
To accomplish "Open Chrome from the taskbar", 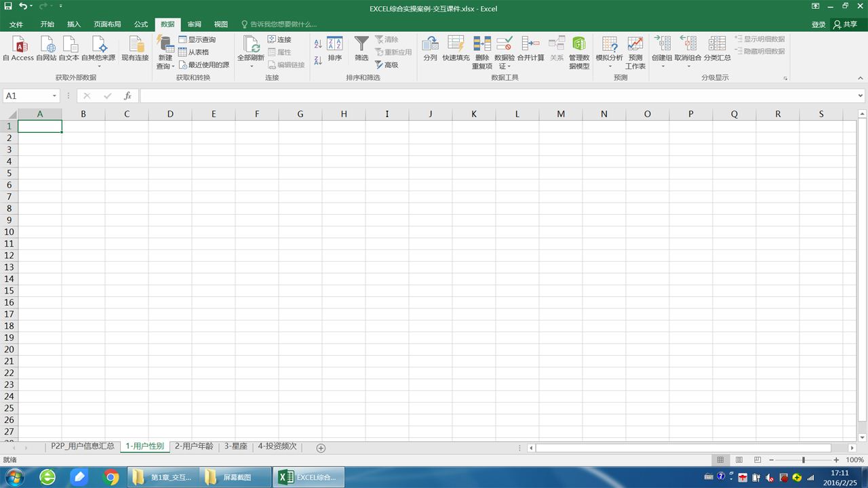I will tap(111, 477).
